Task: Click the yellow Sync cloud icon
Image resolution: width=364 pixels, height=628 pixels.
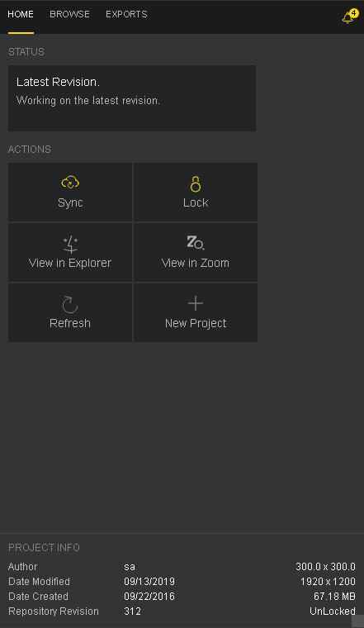Action: pos(70,183)
